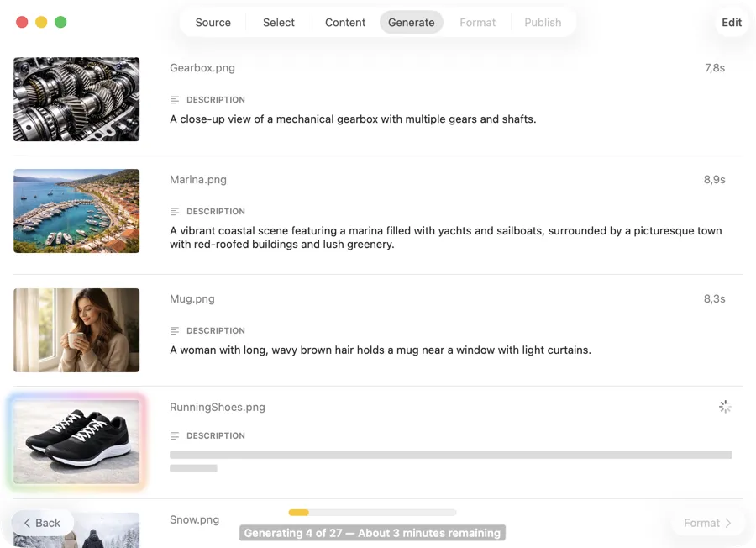756x548 pixels.
Task: Click the Marina.png coastal thumbnail
Action: 76,211
